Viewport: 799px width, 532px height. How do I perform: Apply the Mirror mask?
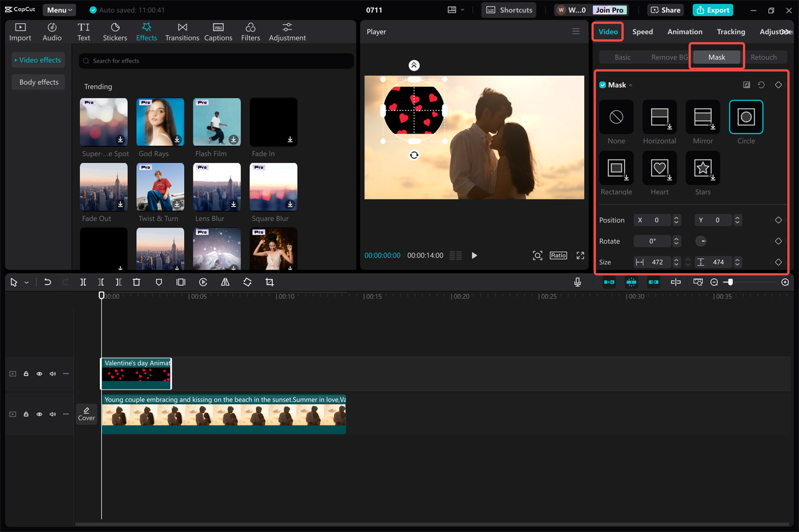(x=702, y=117)
